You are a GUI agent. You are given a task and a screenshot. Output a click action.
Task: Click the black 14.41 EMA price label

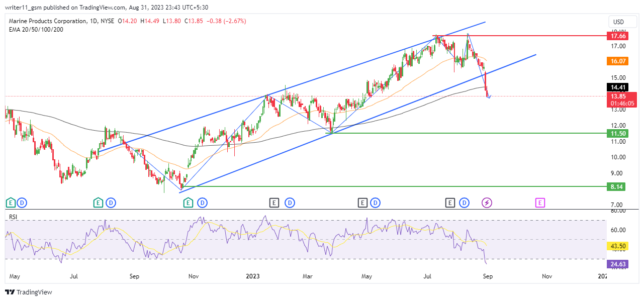click(x=618, y=87)
